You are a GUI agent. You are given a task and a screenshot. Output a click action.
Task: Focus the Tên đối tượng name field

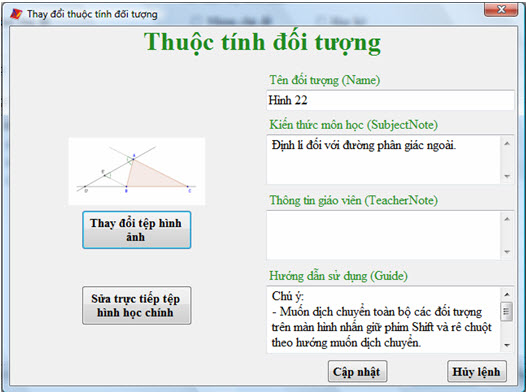click(390, 100)
